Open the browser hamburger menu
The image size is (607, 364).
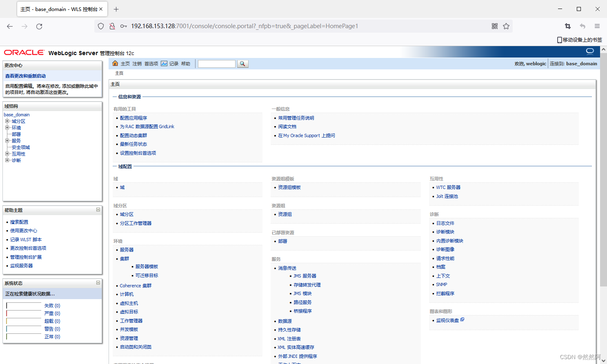click(x=597, y=26)
